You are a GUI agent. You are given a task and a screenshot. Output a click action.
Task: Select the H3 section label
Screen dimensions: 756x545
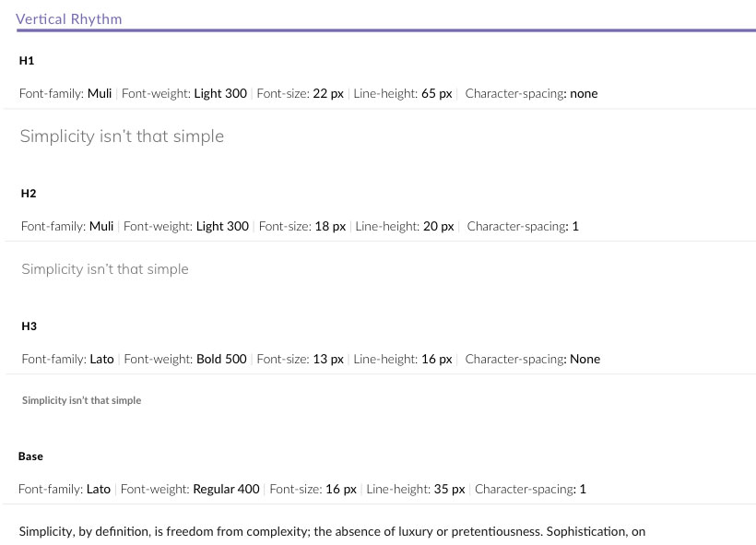29,326
